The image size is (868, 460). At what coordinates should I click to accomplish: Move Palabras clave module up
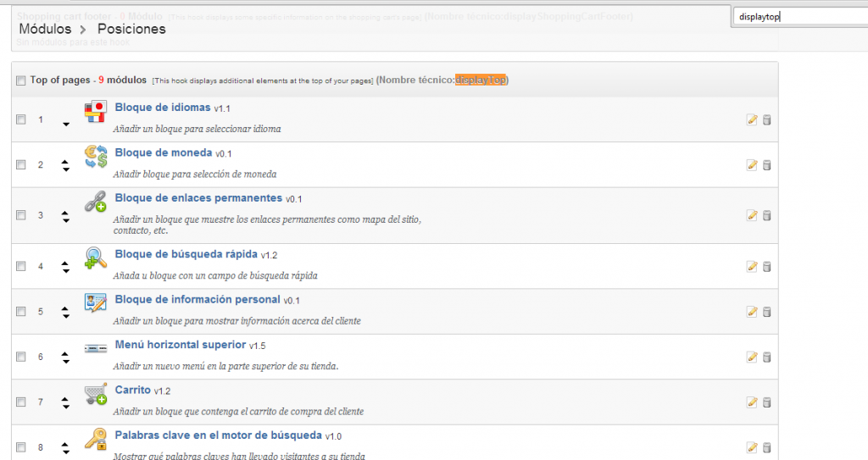point(66,445)
